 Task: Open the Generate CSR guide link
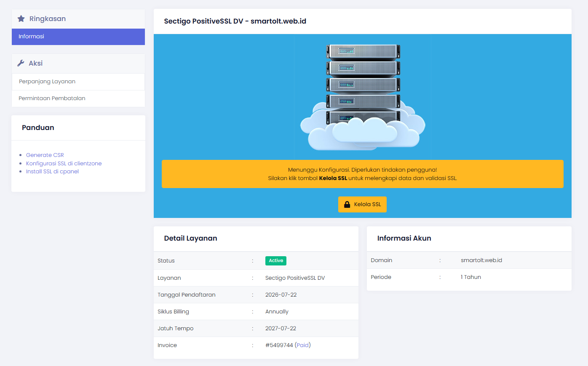coord(45,155)
